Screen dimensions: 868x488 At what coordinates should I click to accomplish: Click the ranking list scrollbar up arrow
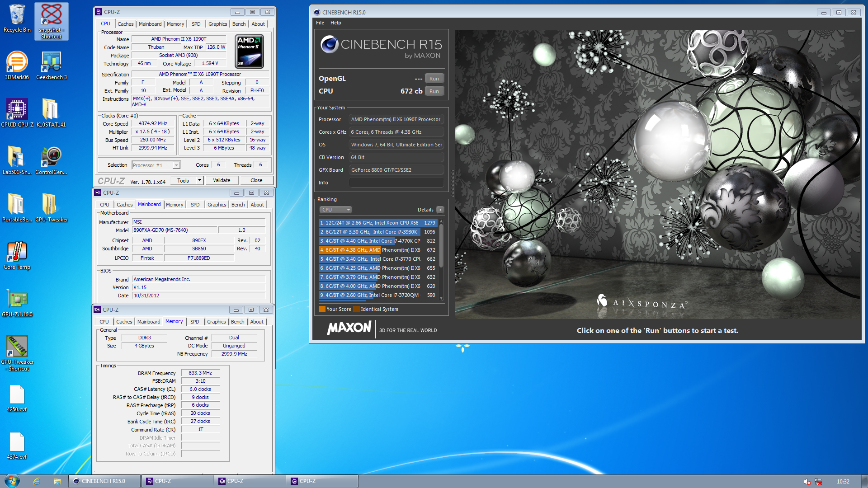click(x=441, y=222)
